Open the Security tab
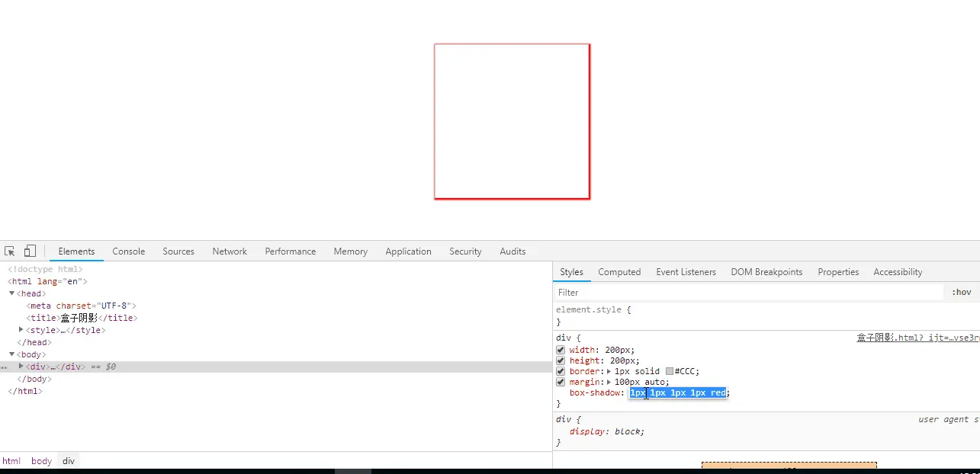Image resolution: width=980 pixels, height=474 pixels. pyautogui.click(x=465, y=251)
